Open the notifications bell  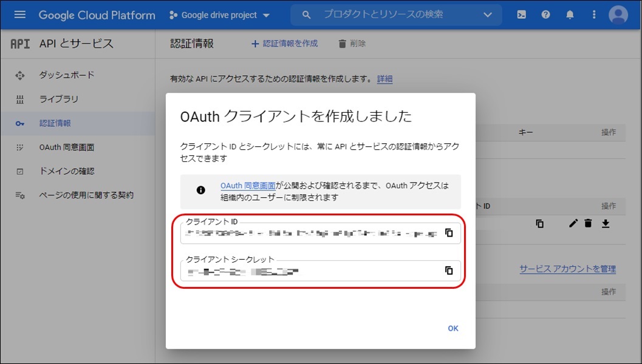click(570, 14)
